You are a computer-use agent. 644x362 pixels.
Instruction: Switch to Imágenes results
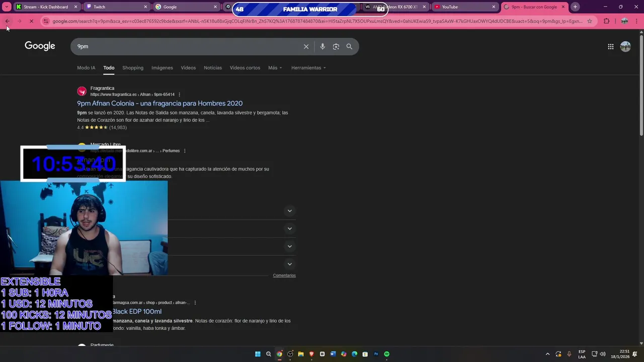[x=162, y=68]
